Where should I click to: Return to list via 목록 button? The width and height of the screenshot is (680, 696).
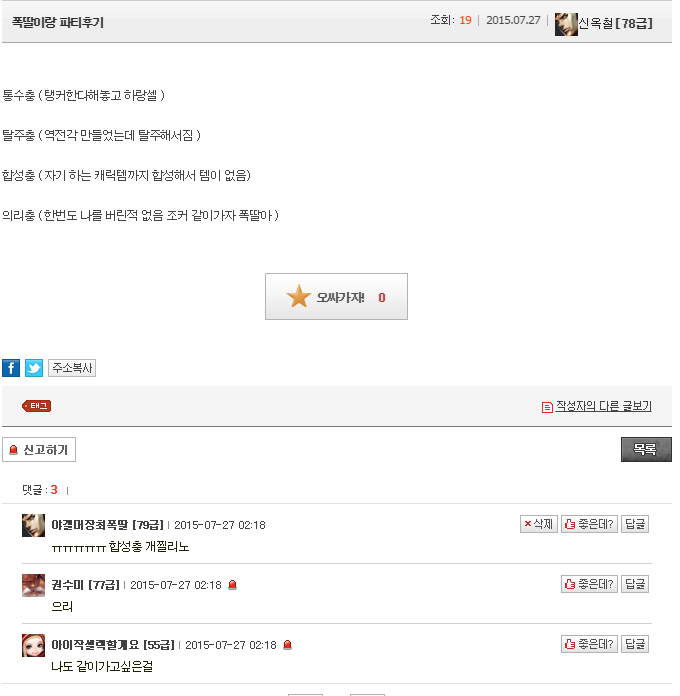click(646, 450)
